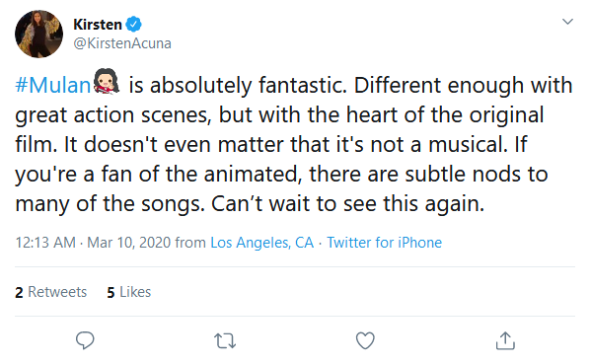Click the sentence 'Can't wait to see this again.'

coord(347,204)
